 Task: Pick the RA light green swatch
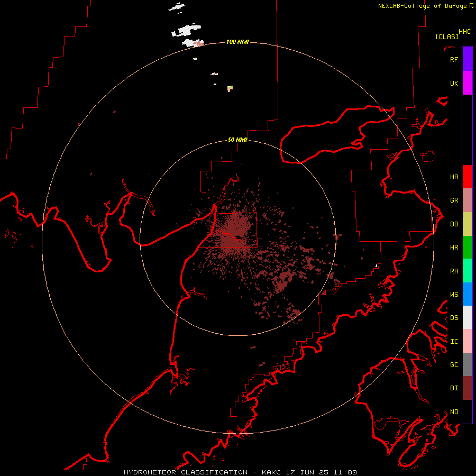[x=467, y=271]
